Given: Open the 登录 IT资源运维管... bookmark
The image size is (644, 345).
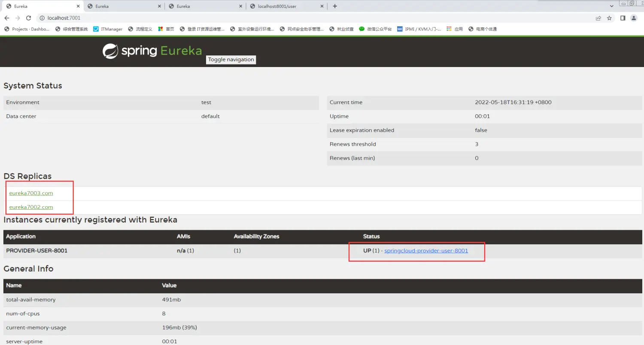Looking at the screenshot, I should click(202, 29).
